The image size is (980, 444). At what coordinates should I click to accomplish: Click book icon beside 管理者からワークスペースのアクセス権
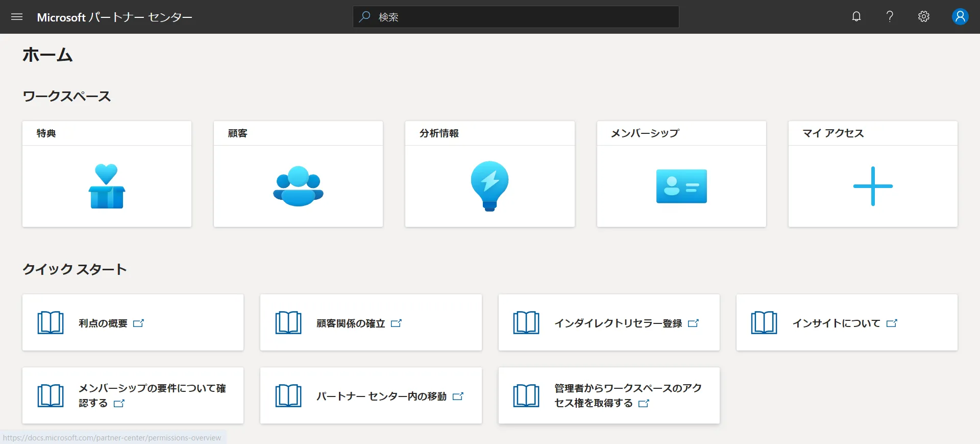point(526,395)
